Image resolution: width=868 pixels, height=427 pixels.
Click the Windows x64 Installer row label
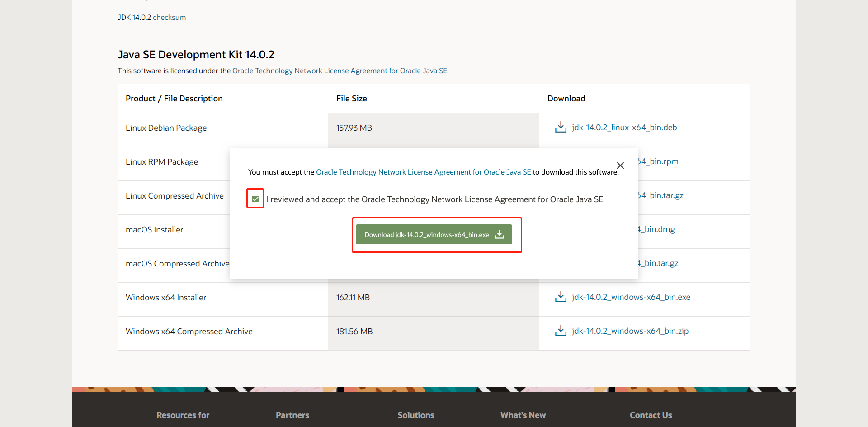pyautogui.click(x=166, y=298)
